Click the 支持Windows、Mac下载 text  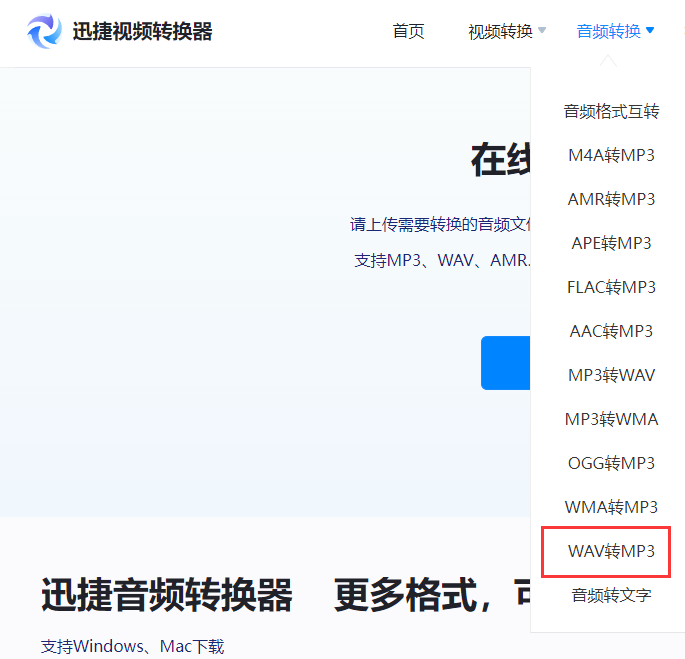[132, 646]
